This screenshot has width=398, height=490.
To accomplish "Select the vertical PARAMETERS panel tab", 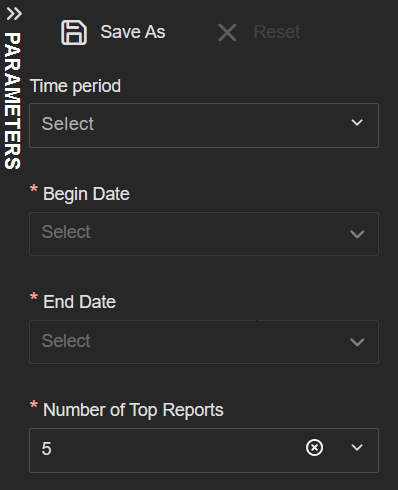I will pos(13,101).
